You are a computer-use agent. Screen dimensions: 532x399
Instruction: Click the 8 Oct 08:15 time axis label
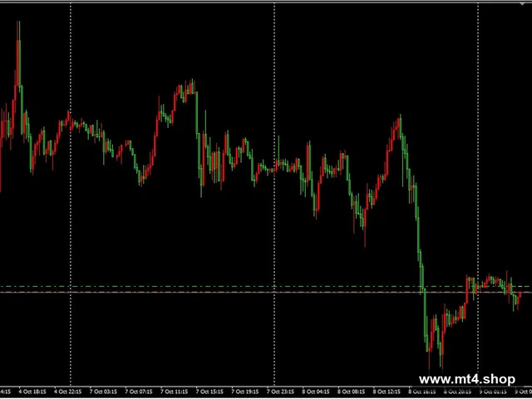pos(352,392)
